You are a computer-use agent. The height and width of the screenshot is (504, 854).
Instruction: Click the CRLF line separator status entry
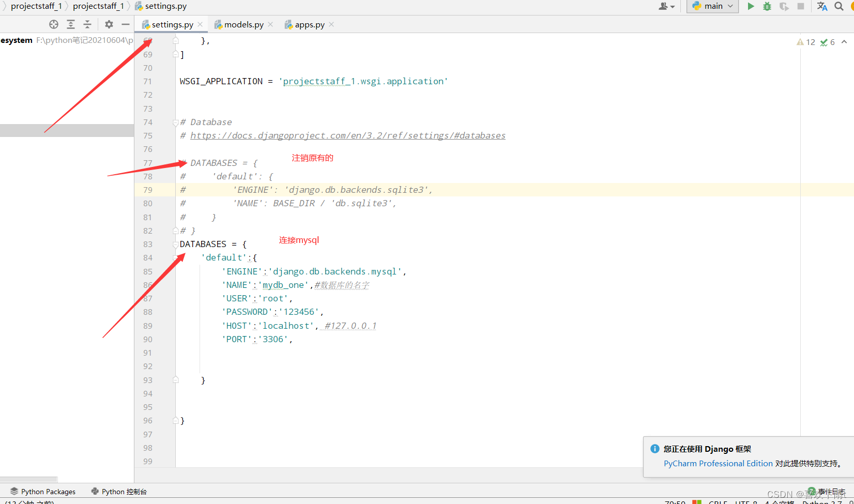pyautogui.click(x=718, y=502)
